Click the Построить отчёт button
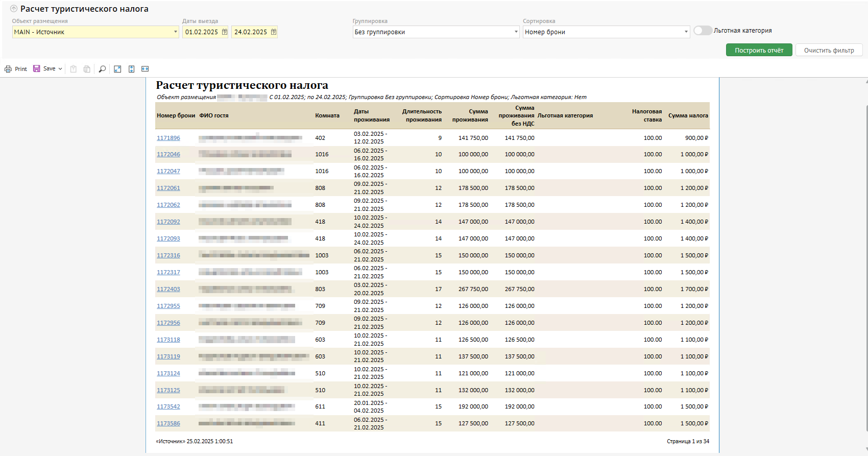868x456 pixels. (759, 50)
